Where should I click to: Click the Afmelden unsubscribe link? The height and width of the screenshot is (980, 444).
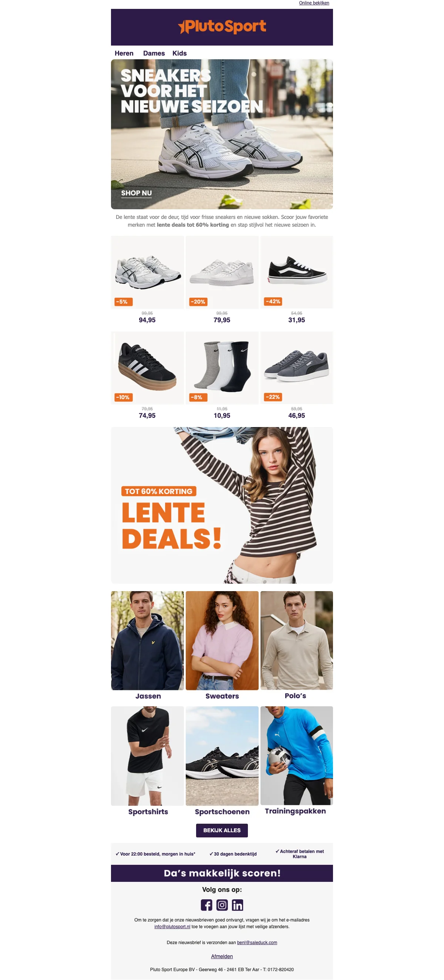222,956
